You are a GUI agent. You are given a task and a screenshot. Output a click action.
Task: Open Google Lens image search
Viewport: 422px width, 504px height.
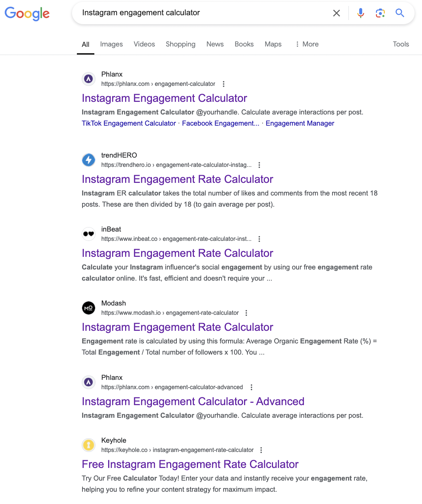click(380, 13)
